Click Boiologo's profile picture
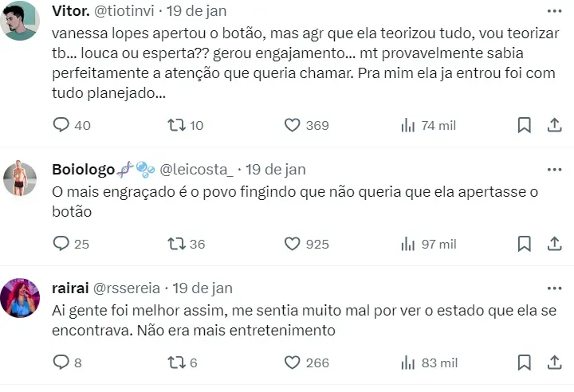The image size is (574, 392). pos(21,178)
